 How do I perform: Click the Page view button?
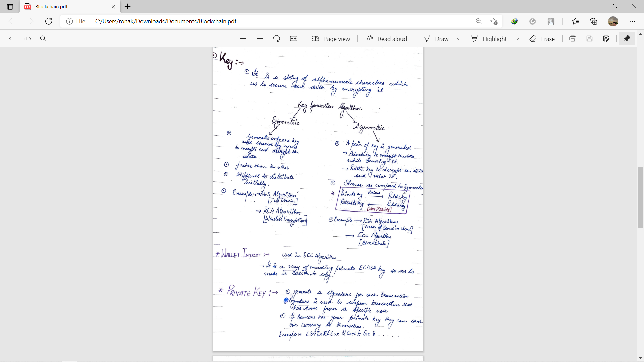tap(331, 39)
